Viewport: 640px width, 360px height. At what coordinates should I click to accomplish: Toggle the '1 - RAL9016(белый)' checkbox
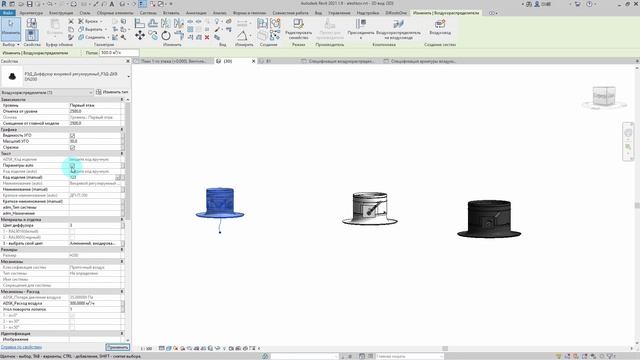(72, 231)
